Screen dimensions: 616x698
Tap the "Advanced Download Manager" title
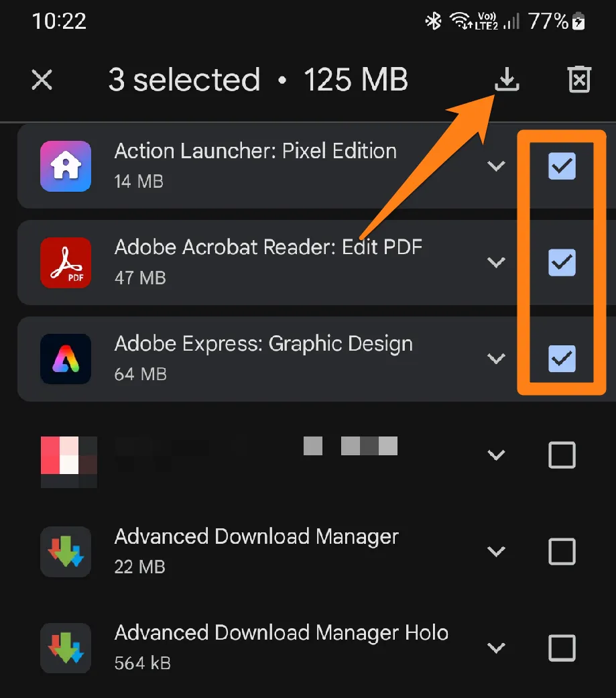pos(256,537)
